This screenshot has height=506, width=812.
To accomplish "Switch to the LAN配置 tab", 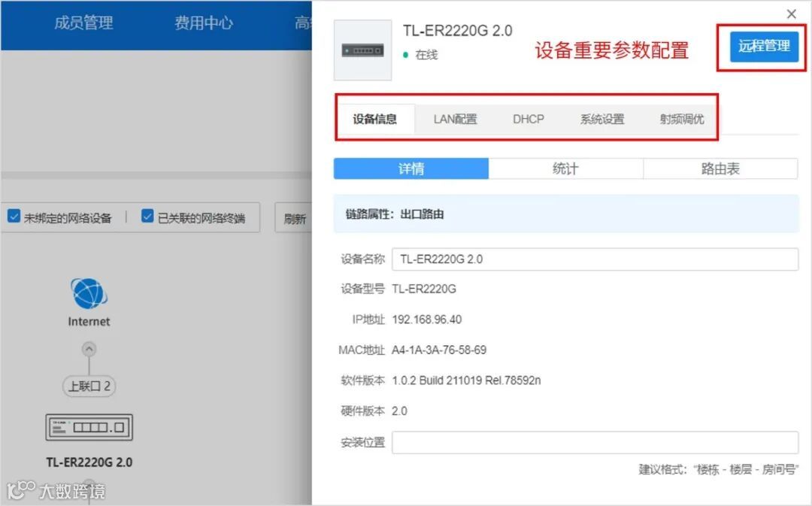I will pos(455,119).
